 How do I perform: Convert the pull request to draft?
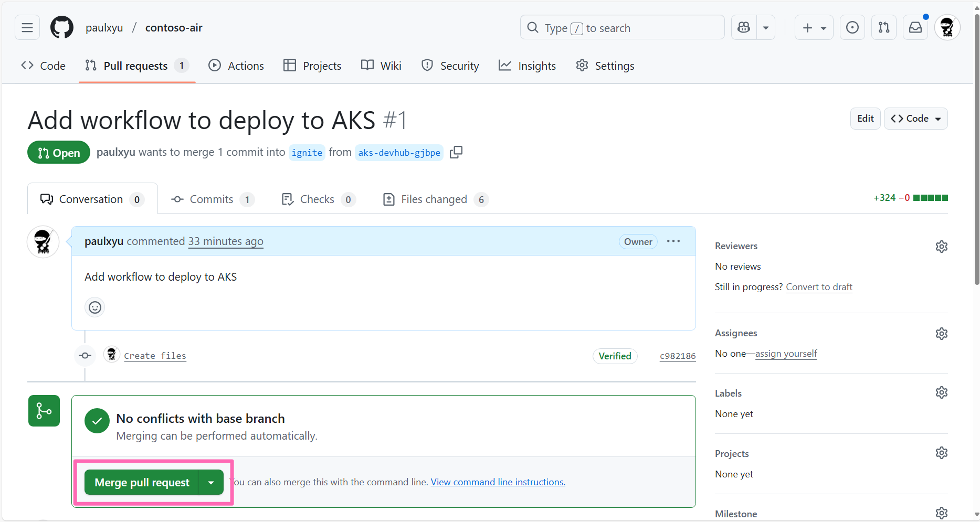pos(819,287)
